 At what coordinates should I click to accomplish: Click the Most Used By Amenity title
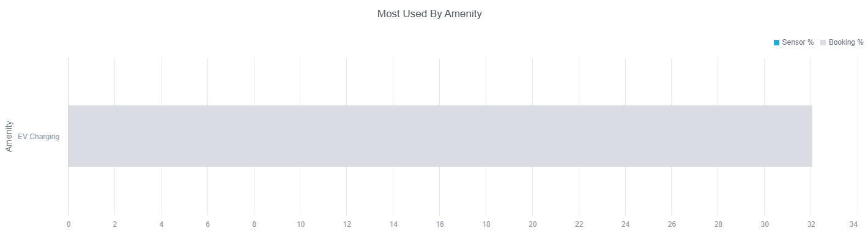pos(429,13)
